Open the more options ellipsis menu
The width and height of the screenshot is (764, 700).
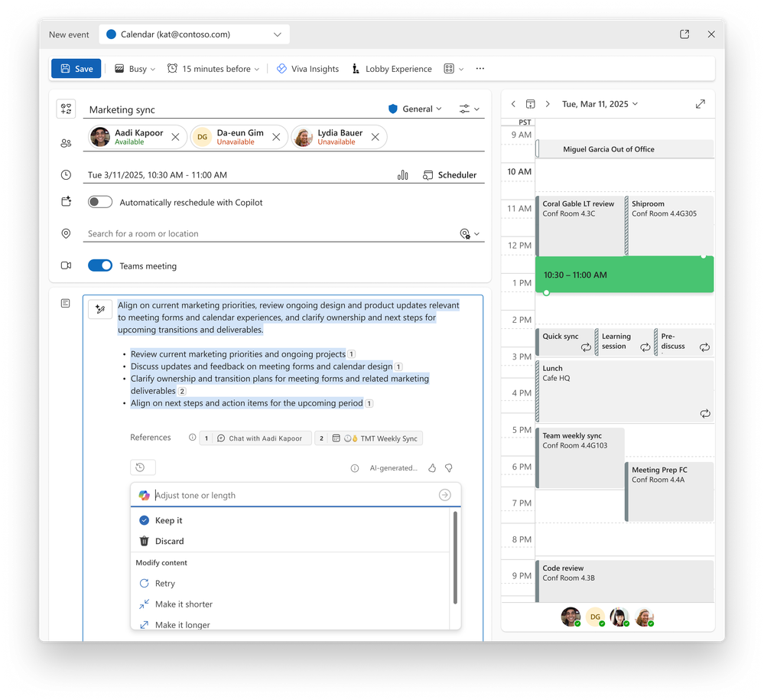click(480, 69)
